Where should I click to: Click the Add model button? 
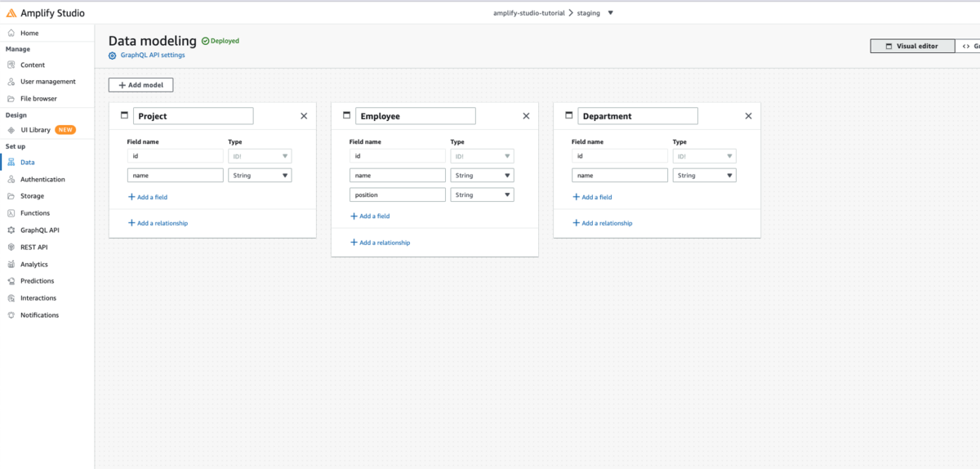(x=140, y=85)
